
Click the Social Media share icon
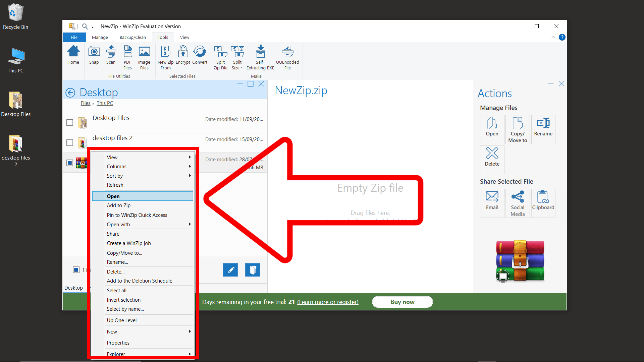tap(518, 203)
